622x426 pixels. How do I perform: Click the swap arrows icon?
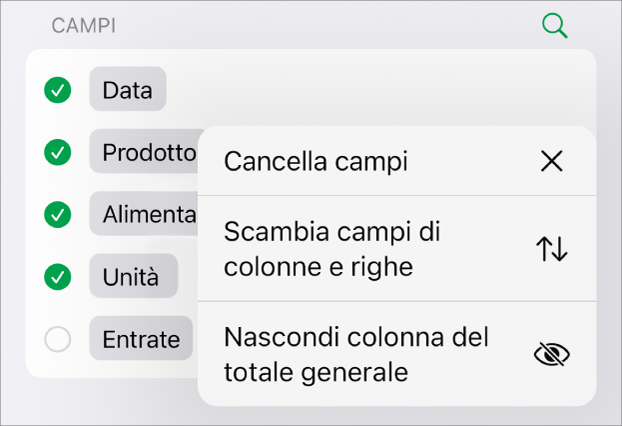(x=551, y=249)
